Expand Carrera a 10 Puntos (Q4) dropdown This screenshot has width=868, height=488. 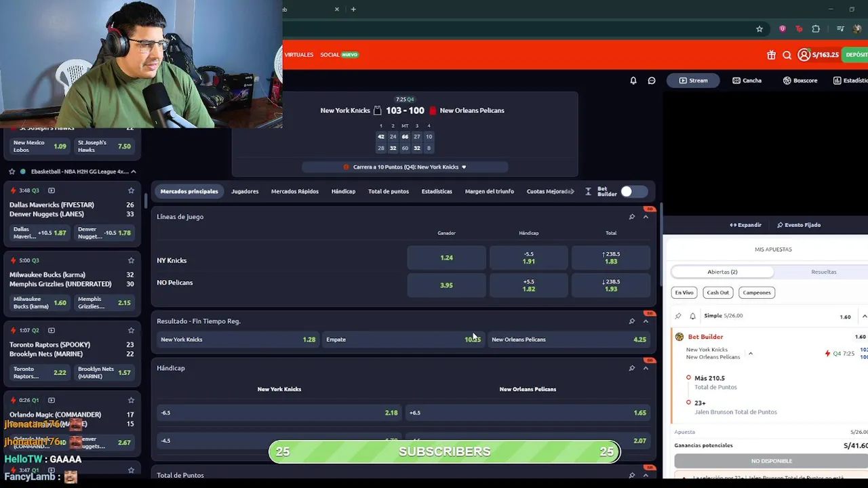coord(464,167)
